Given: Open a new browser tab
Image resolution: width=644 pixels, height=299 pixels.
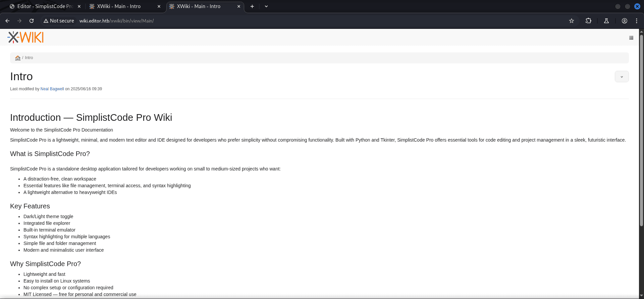Looking at the screenshot, I should [x=252, y=6].
